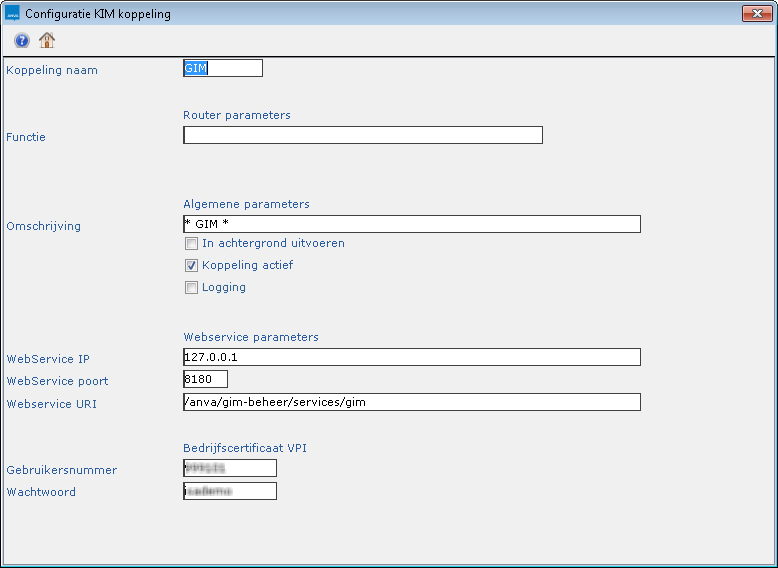
Task: Click the home icon in the toolbar
Action: pos(47,41)
